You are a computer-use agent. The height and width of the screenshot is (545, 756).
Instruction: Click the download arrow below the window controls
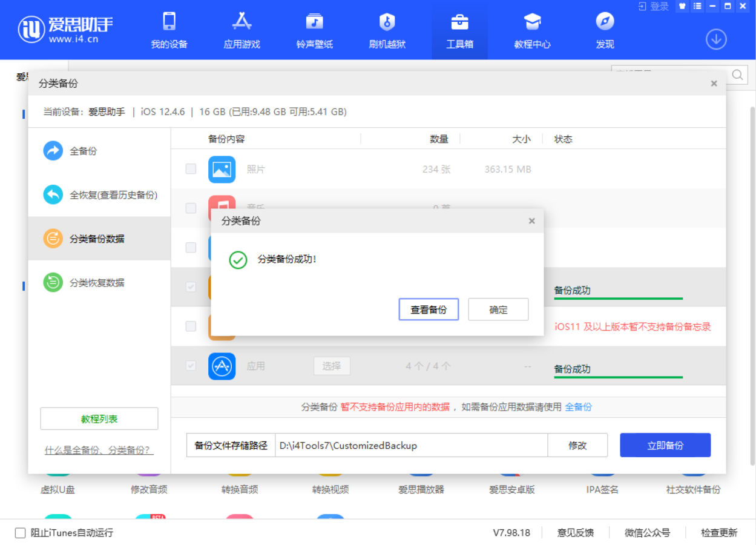[716, 39]
